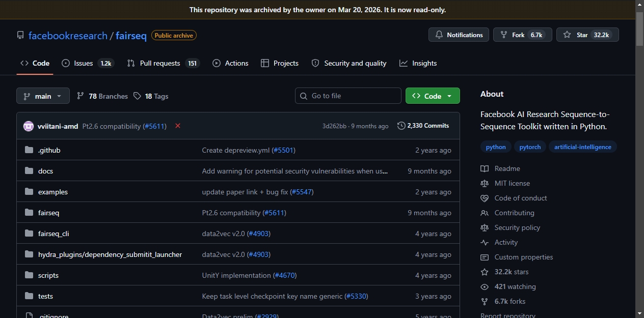Star the fairseq repository
The image size is (644, 318).
tap(587, 35)
